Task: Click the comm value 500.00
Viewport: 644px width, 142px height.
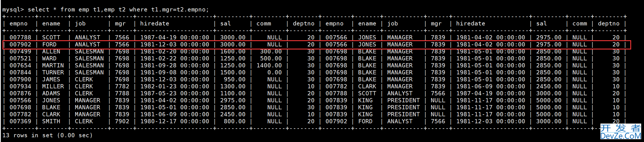Action: [x=271, y=58]
